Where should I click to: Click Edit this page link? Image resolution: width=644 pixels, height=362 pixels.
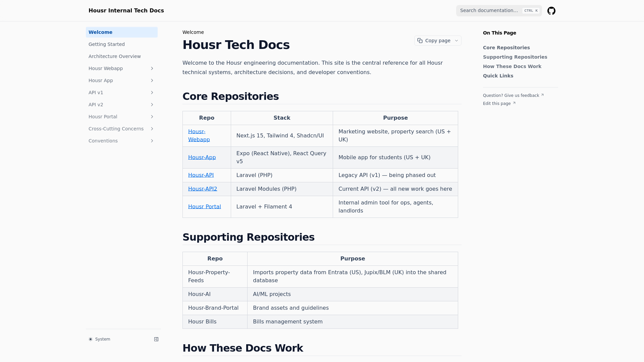pos(499,104)
